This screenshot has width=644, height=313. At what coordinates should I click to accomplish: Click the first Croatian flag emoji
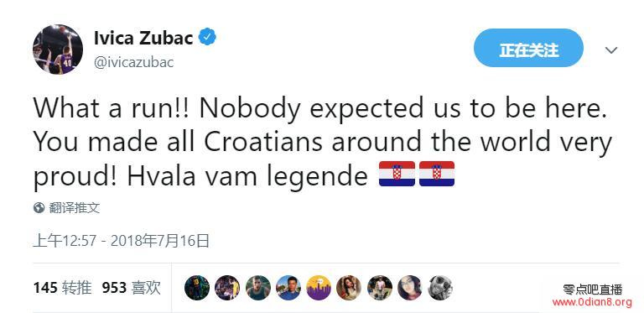tap(397, 174)
